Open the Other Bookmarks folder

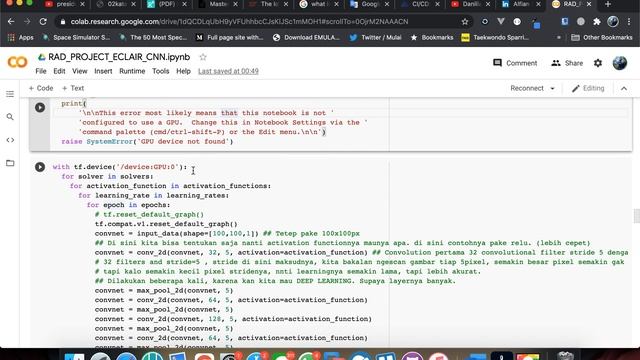602,38
